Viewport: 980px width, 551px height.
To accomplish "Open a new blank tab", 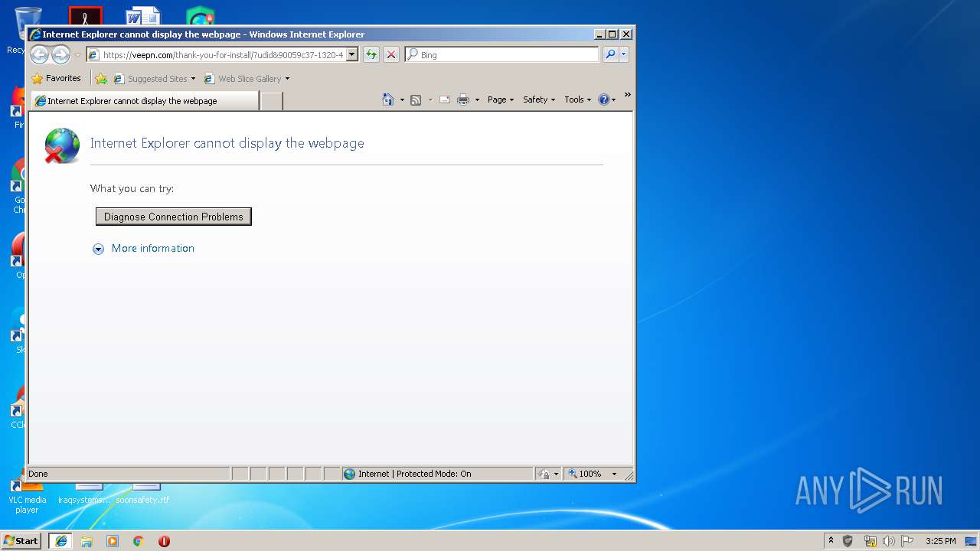I will 272,100.
